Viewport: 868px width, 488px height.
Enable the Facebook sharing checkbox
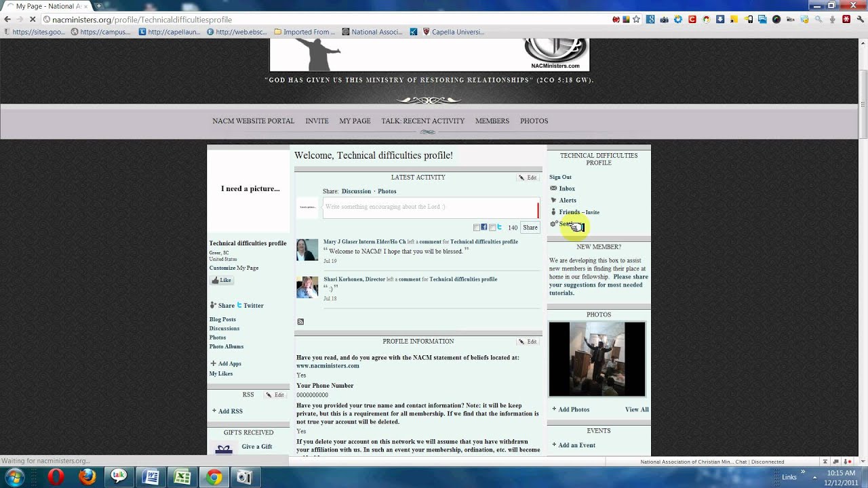coord(477,228)
